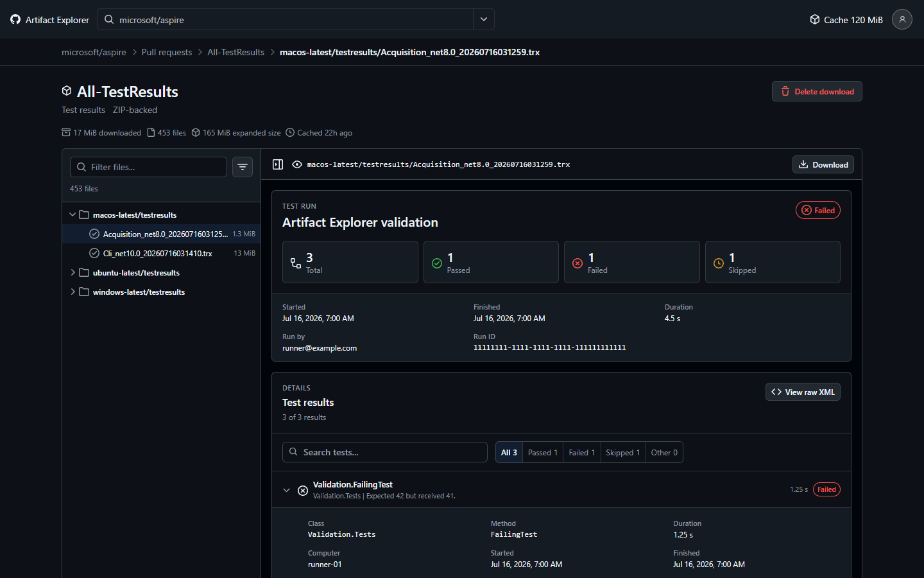Screen dimensions: 924x578
Task: Click the Artifact Explorer app title
Action: 57,20
